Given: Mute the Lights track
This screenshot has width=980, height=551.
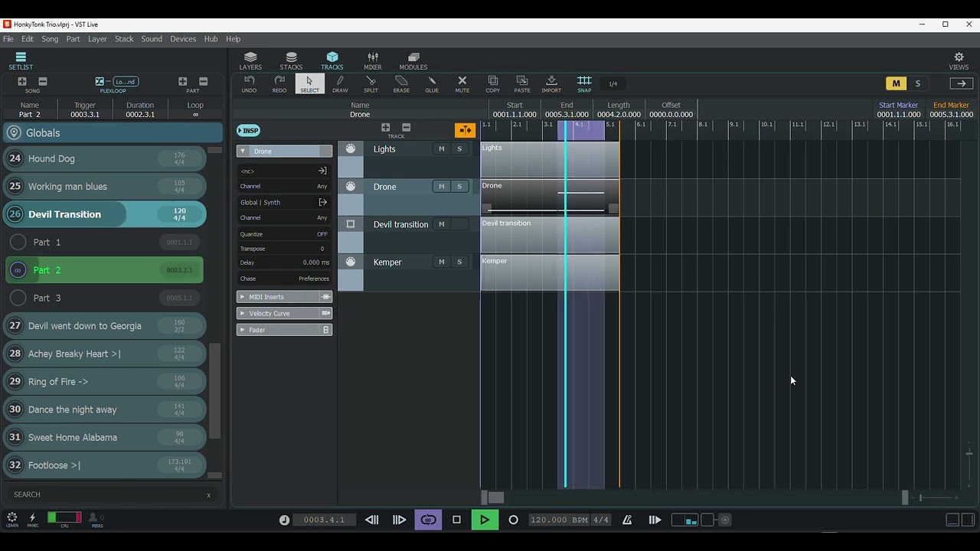Looking at the screenshot, I should coord(441,149).
